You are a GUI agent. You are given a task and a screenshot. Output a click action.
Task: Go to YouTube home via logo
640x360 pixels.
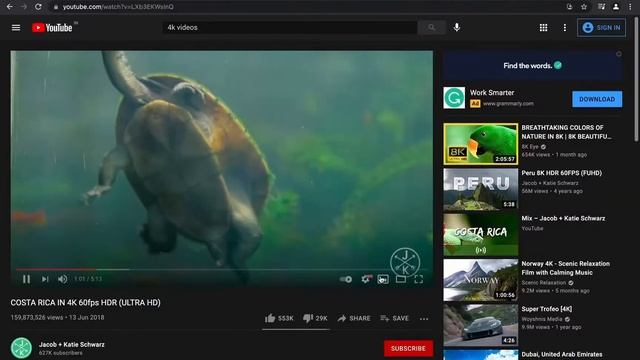click(x=52, y=28)
